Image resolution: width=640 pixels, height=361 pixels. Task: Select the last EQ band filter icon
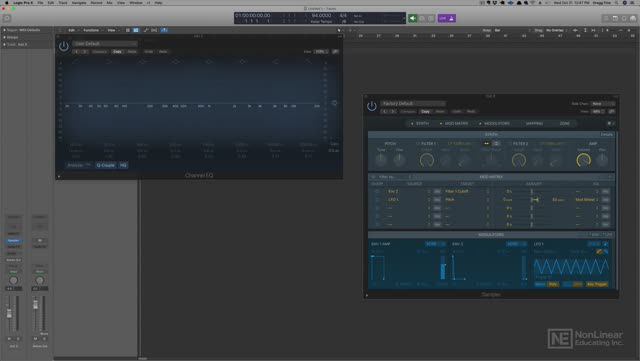pyautogui.click(x=309, y=61)
